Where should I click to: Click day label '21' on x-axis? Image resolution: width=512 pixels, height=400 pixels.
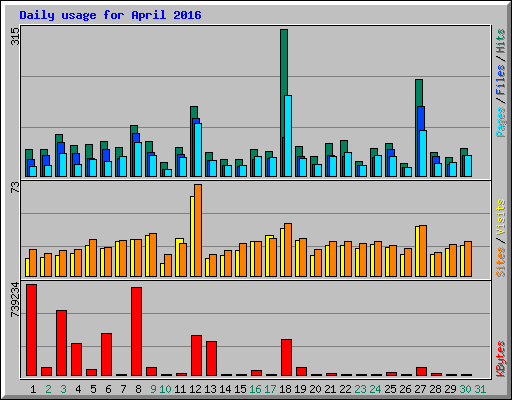[330, 389]
